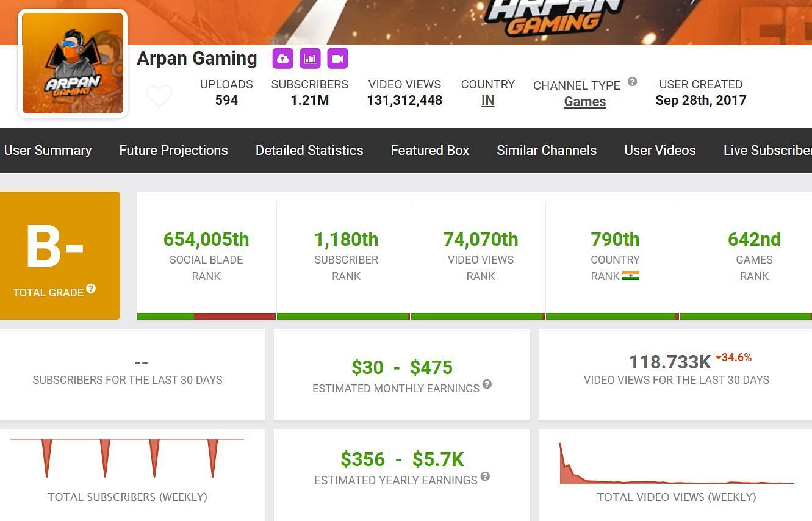Click the 1.21M subscribers value
Screen dimensions: 812x521
310,100
